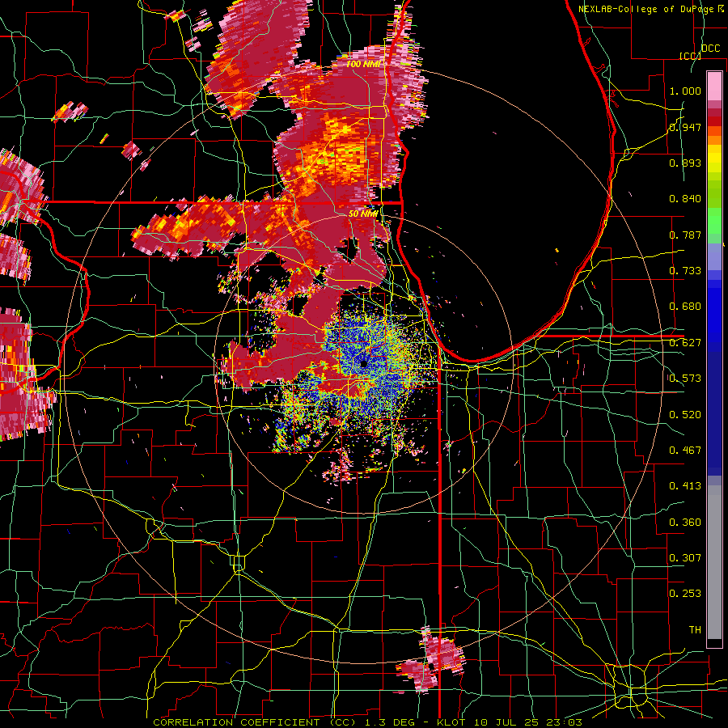Image resolution: width=728 pixels, height=728 pixels.
Task: Select the 0.893 scale value
Action: [685, 163]
